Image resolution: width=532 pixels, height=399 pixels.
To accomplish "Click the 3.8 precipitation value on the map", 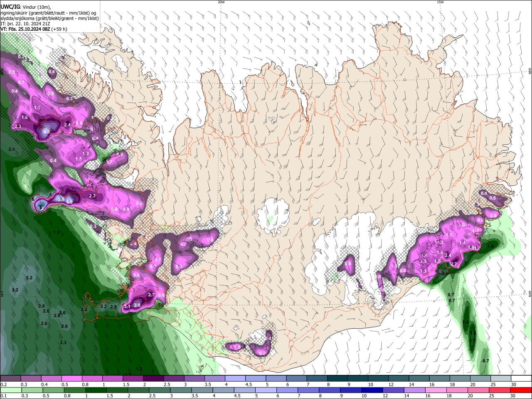I will (137, 305).
